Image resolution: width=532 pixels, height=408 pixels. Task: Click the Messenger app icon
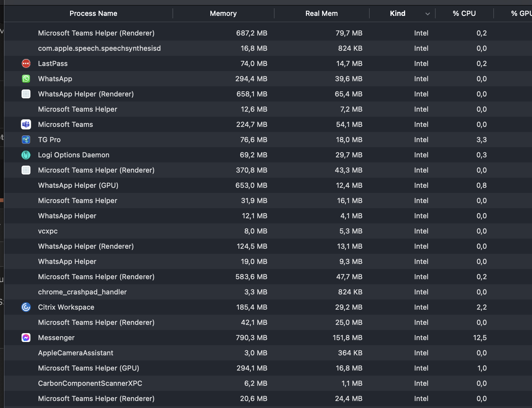tap(26, 338)
